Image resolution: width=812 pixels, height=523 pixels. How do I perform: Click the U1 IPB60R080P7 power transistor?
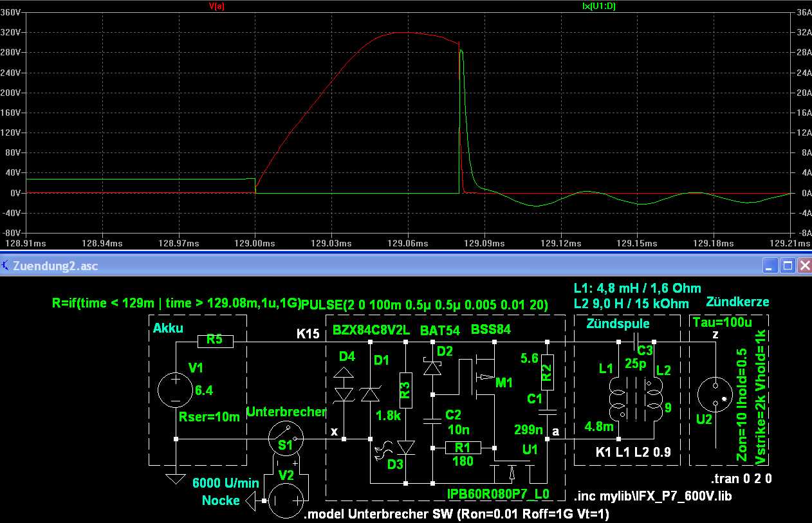point(512,473)
